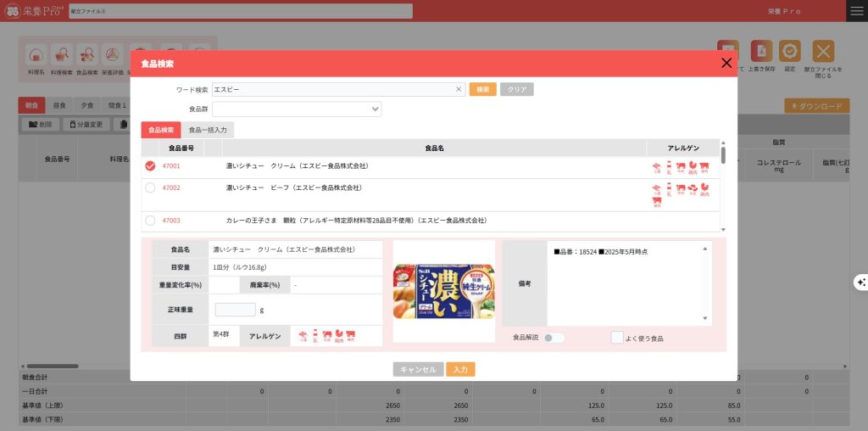
Task: Click the カレーの王子さま 顆粒 result row name
Action: (357, 221)
